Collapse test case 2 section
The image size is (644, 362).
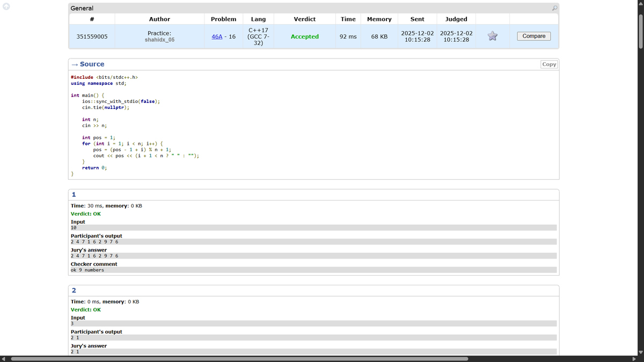[x=74, y=290]
